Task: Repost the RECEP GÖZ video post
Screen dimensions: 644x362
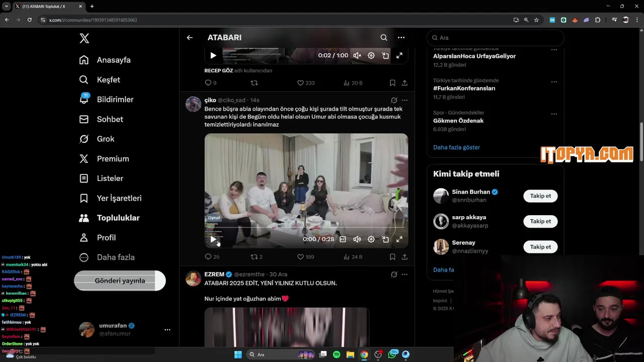Action: coord(254,83)
